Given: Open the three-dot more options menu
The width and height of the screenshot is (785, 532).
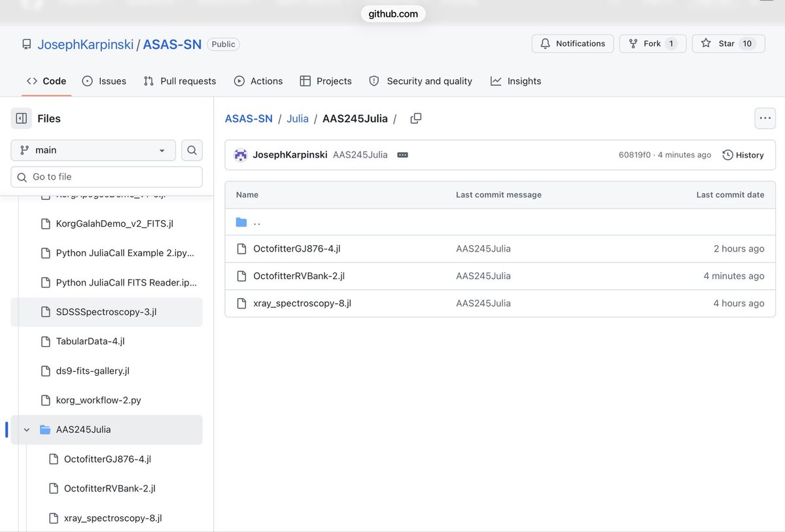Looking at the screenshot, I should (765, 118).
